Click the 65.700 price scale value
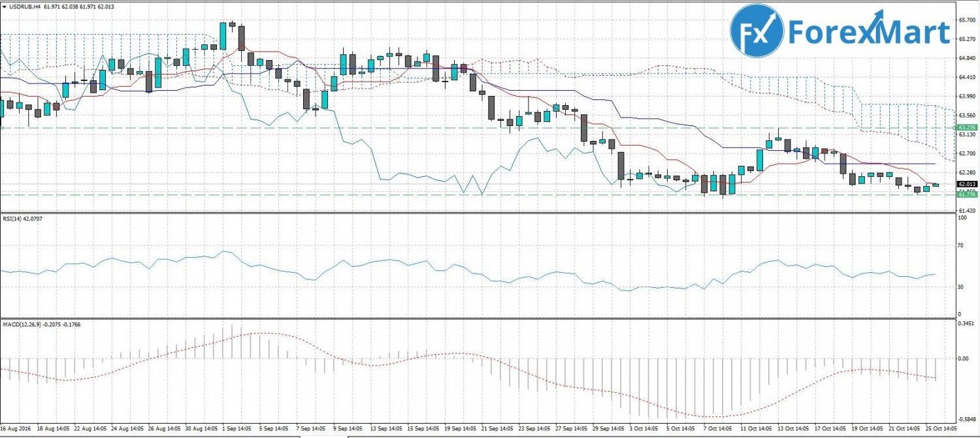 point(966,20)
